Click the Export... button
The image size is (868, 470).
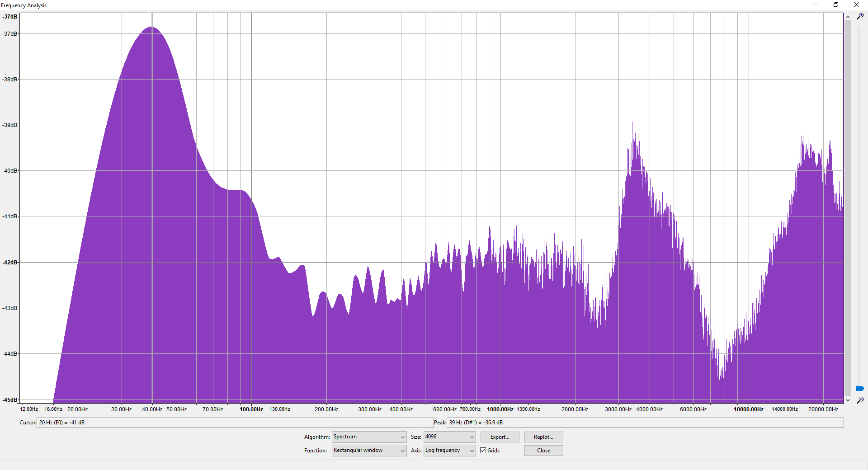[x=500, y=437]
